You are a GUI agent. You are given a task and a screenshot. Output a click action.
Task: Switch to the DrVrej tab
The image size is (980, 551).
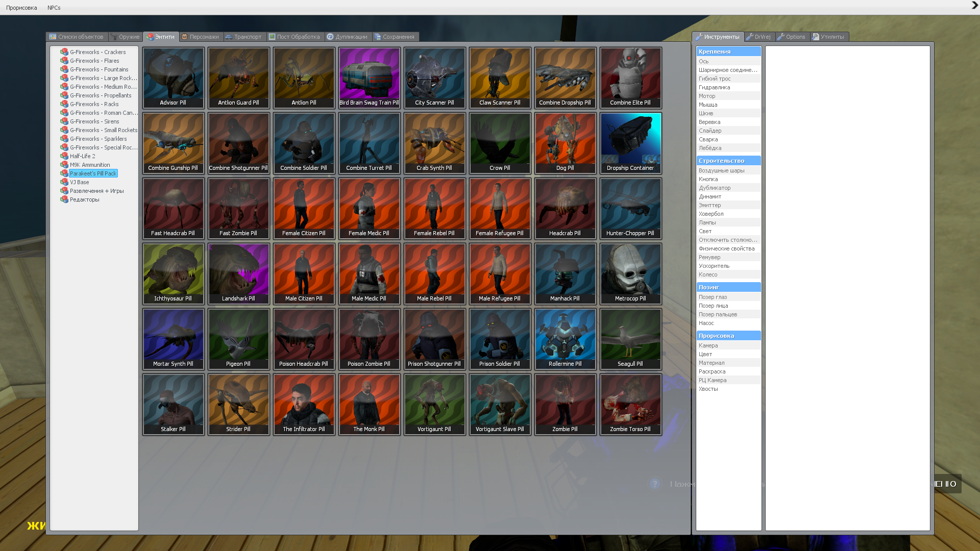click(759, 37)
